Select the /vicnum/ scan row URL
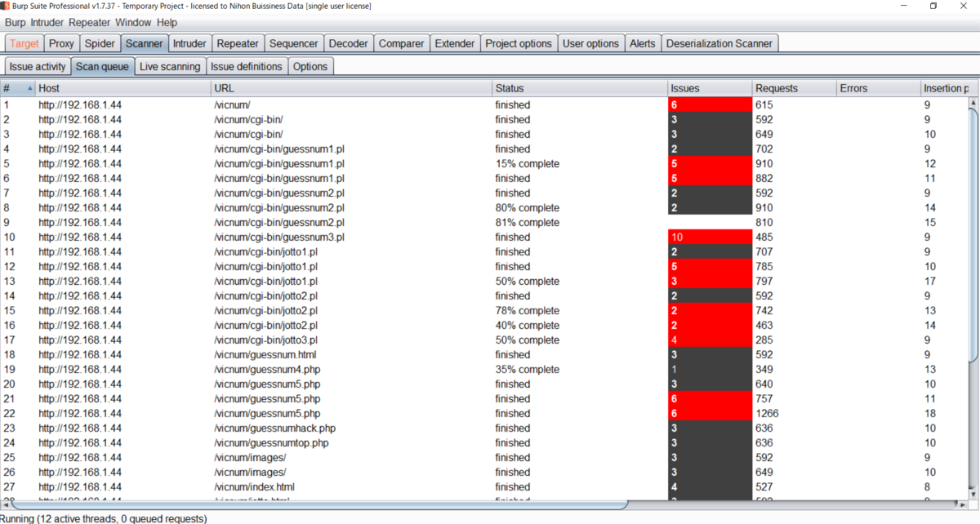 (231, 105)
